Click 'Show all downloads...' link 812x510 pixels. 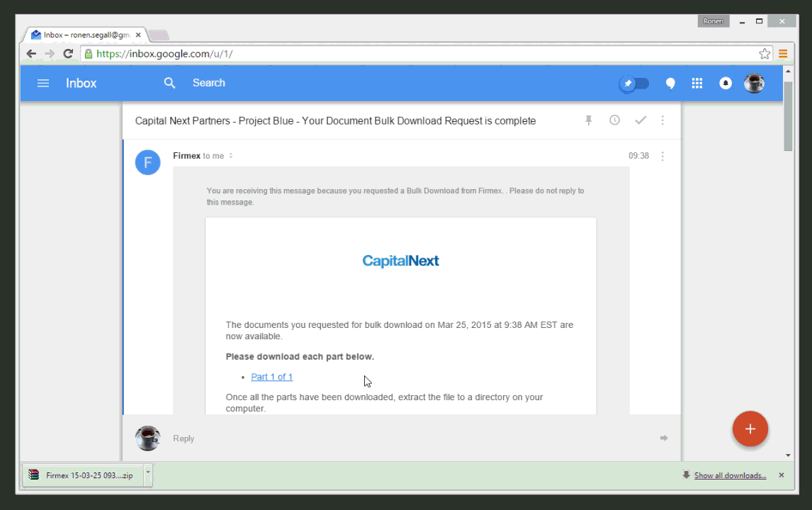731,475
